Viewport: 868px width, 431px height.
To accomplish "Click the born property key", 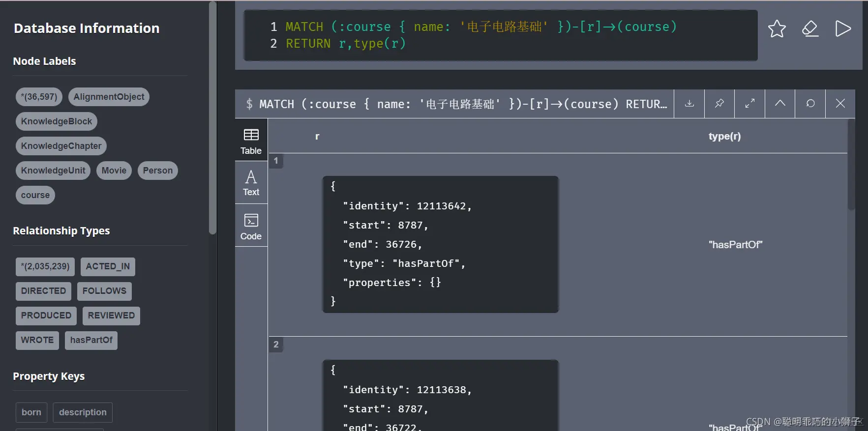I will [31, 412].
